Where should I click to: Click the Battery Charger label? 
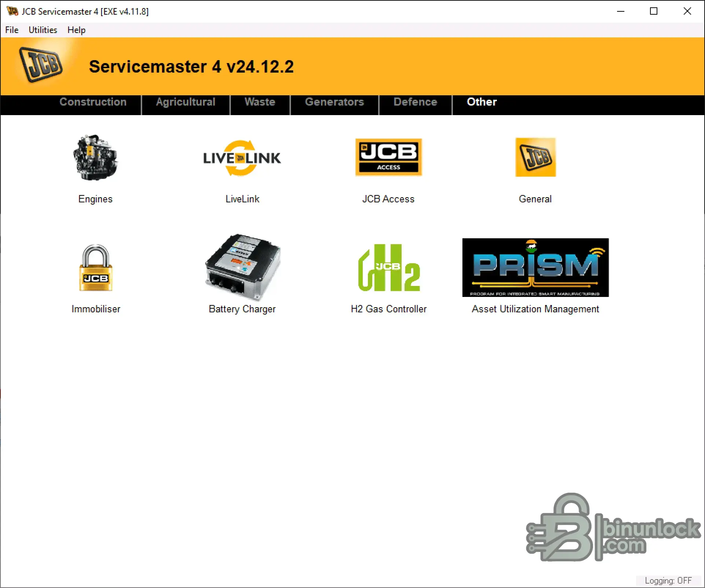(x=242, y=309)
